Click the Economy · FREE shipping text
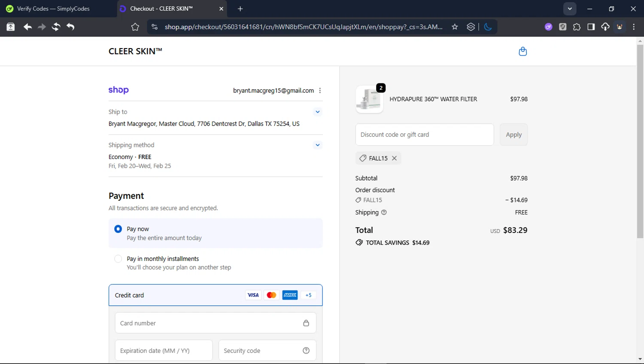Viewport: 644px width, 364px height. coord(130,157)
